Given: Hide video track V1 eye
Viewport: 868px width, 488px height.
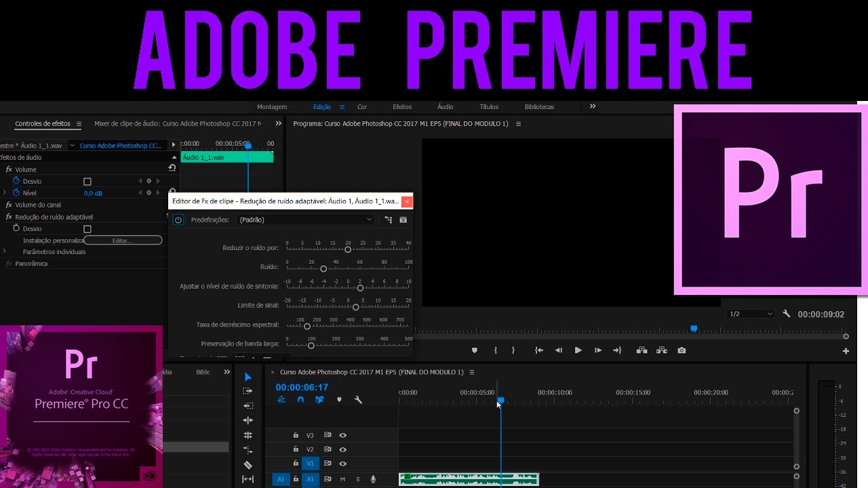Looking at the screenshot, I should [x=343, y=464].
